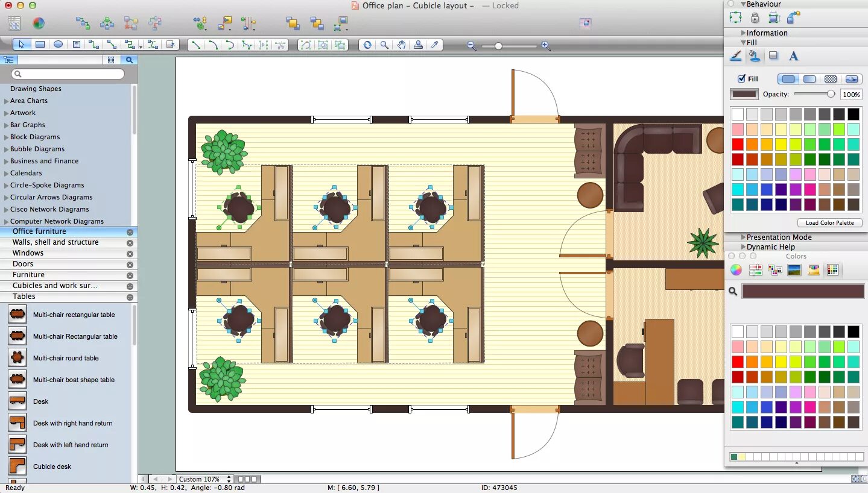Click the zoom in plus button
868x493 pixels.
[x=545, y=45]
